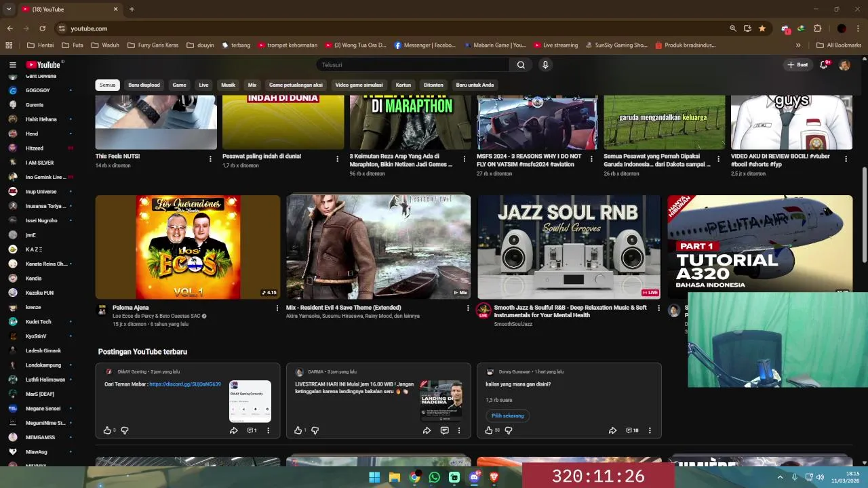Play Resident Evil 4 Save Theme thumbnail

(378, 247)
